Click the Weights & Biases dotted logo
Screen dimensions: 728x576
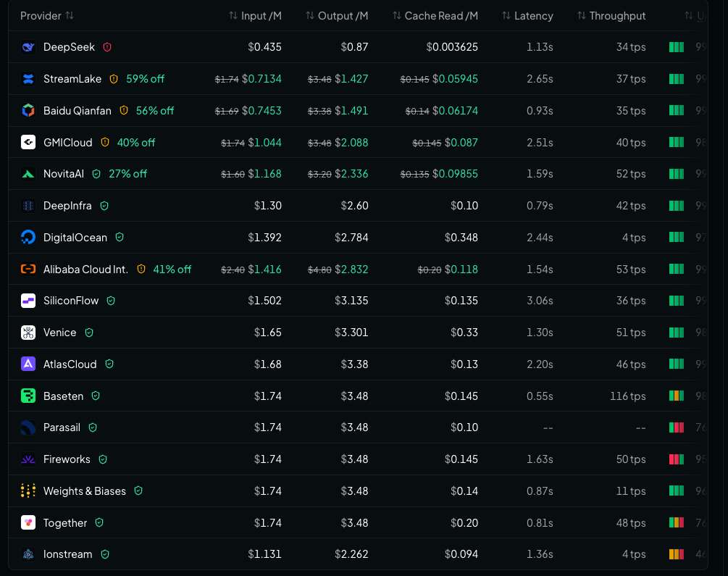28,491
